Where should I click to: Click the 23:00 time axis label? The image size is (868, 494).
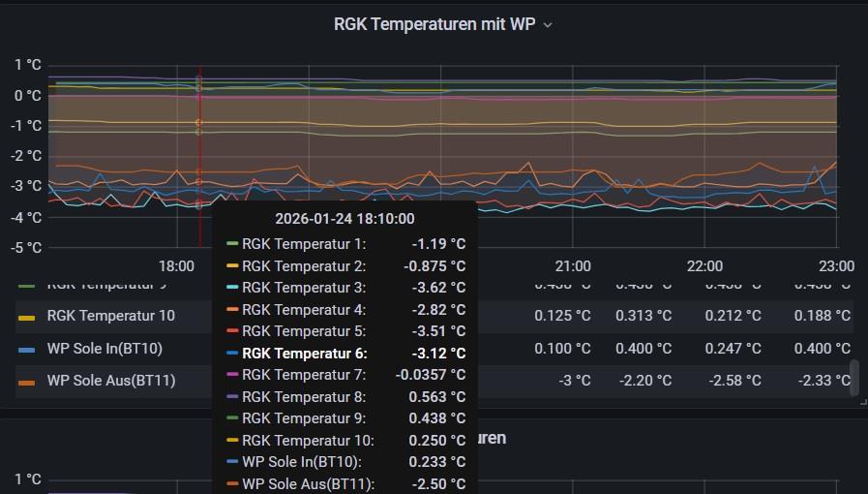point(835,266)
